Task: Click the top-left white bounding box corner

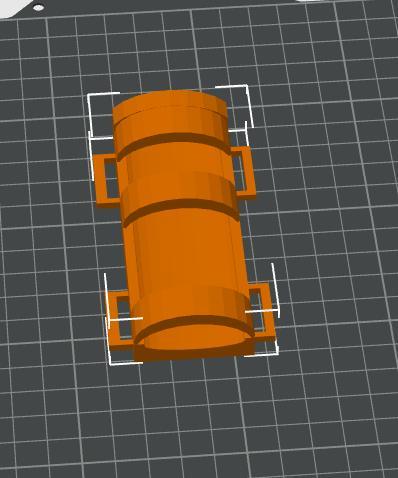Action: coord(100,115)
